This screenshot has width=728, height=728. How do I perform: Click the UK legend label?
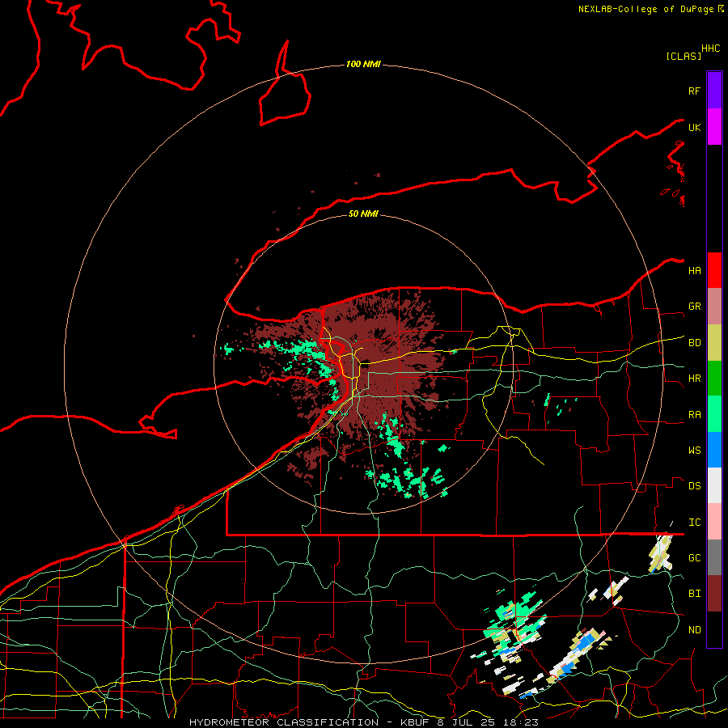click(x=694, y=127)
